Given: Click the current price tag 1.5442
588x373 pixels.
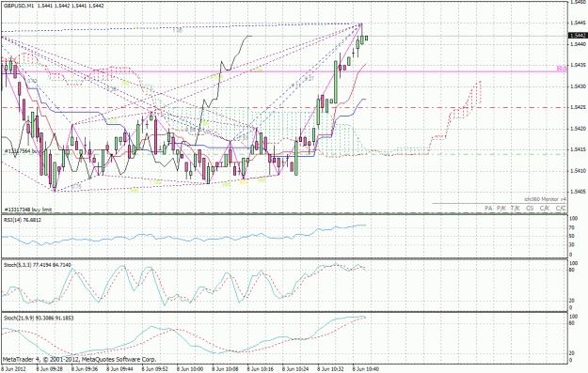Looking at the screenshot, I should (577, 36).
